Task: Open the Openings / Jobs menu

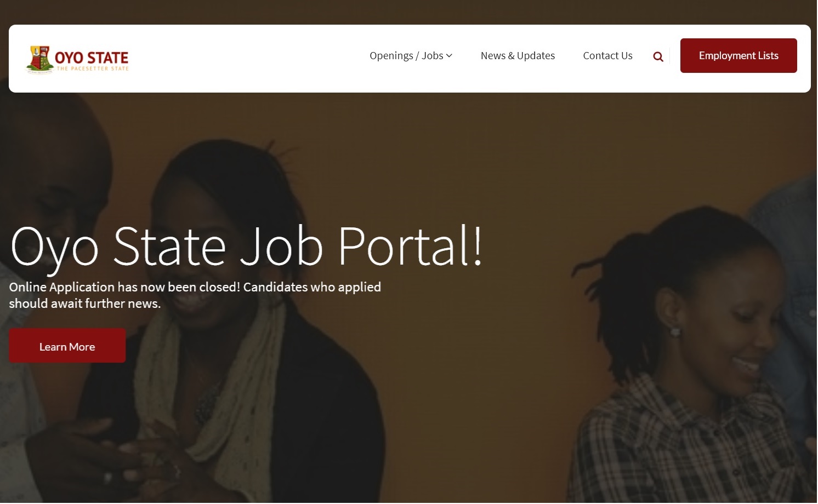Action: point(411,56)
